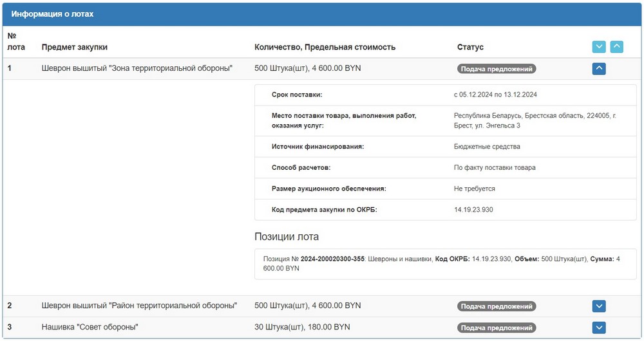This screenshot has height=341, width=644.
Task: Select the lot 3 row "Нашивка Совет обороны"
Action: coord(90,327)
